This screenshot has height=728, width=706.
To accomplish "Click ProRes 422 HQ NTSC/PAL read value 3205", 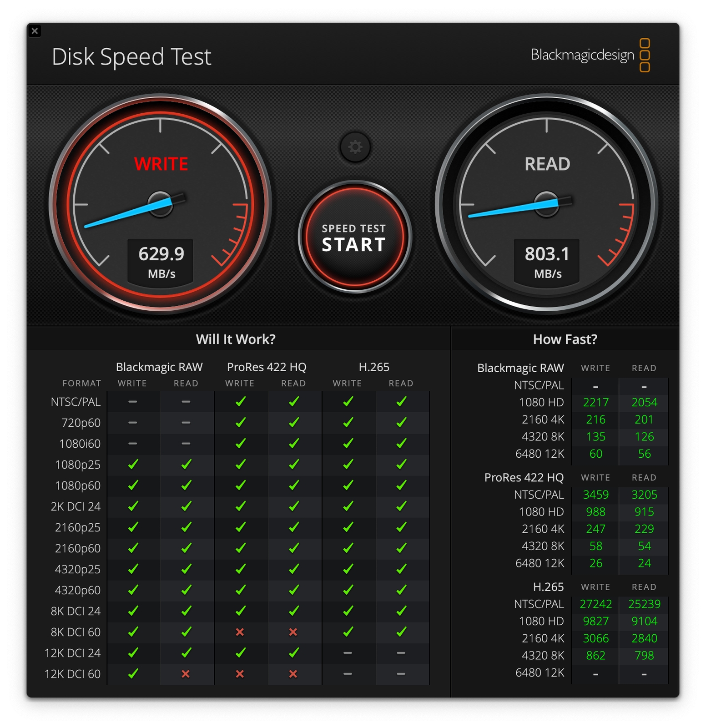I will pos(645,495).
